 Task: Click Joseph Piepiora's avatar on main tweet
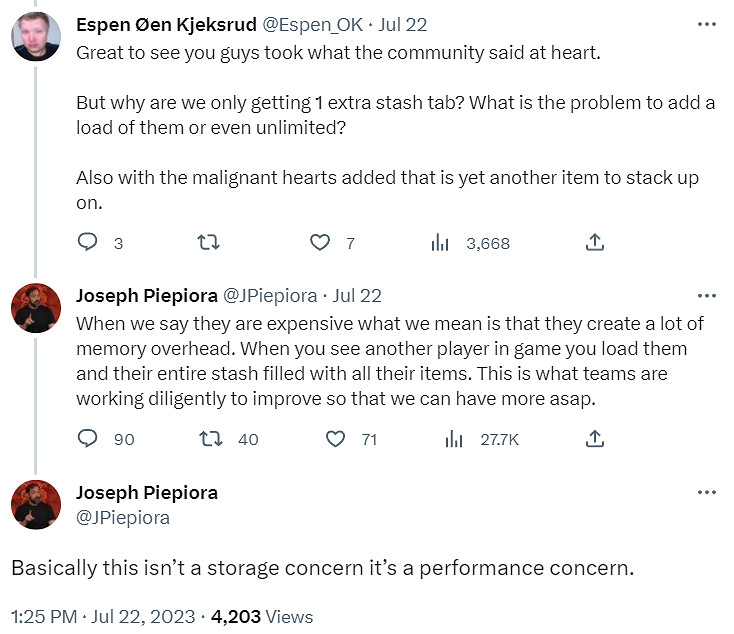35,504
